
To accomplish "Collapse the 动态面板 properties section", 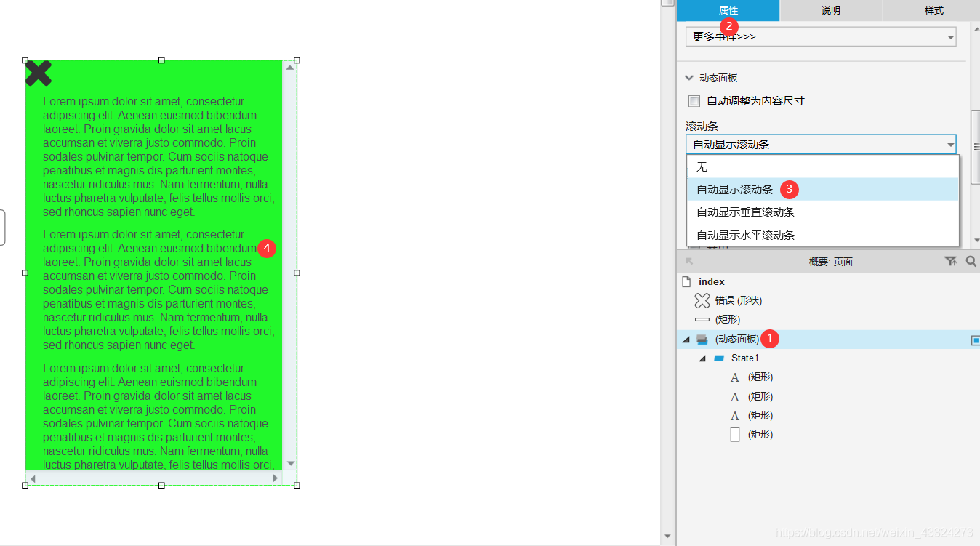I will tap(688, 78).
